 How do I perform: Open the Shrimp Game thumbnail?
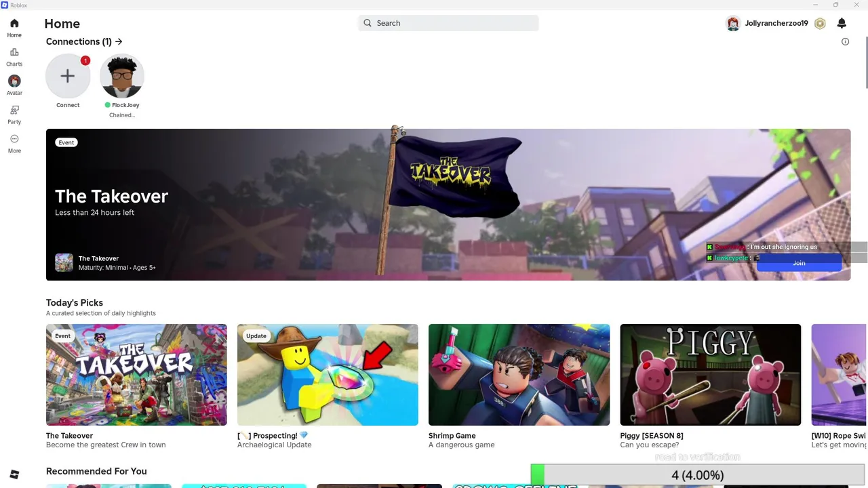point(519,375)
